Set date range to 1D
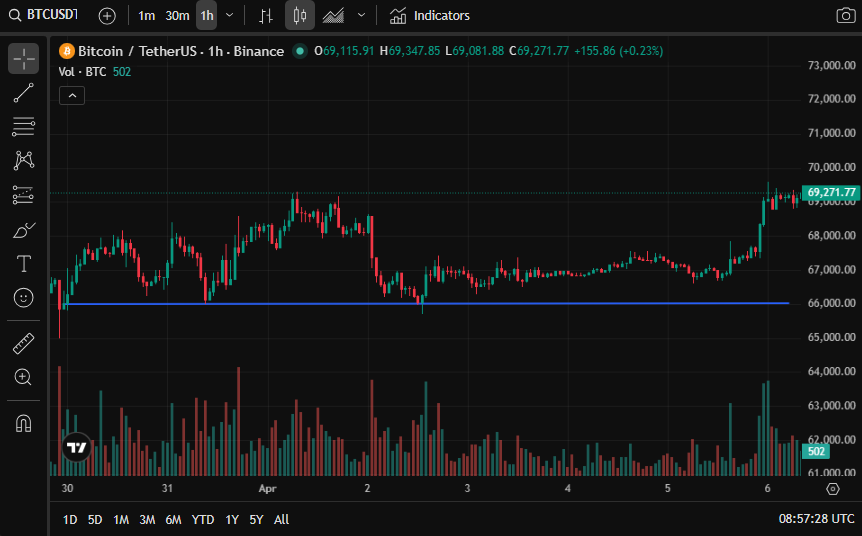862x536 pixels. pyautogui.click(x=70, y=520)
